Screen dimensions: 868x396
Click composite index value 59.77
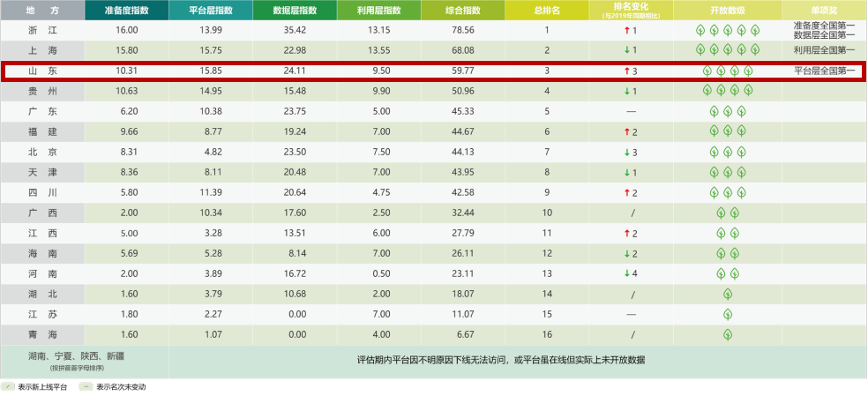(x=463, y=71)
